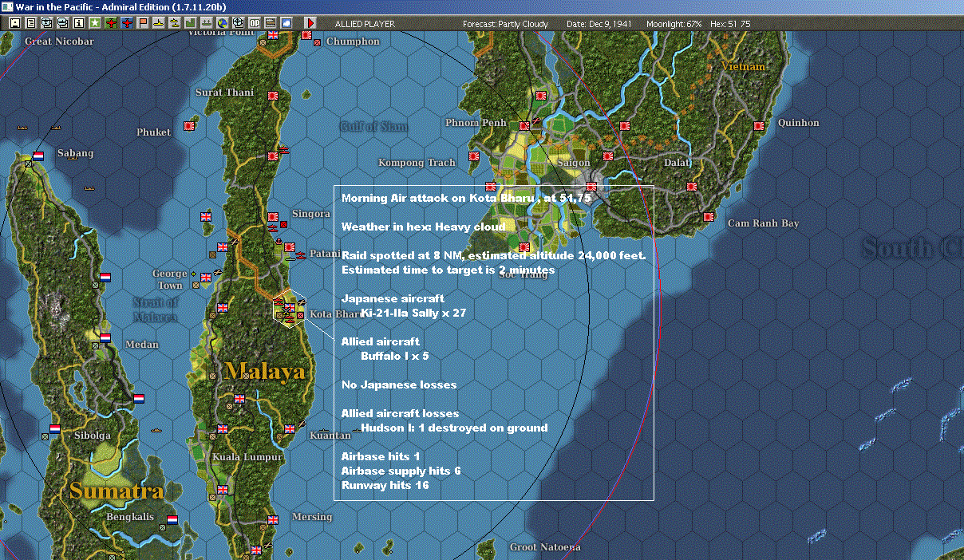
Task: Click the Patani town label
Action: (325, 253)
